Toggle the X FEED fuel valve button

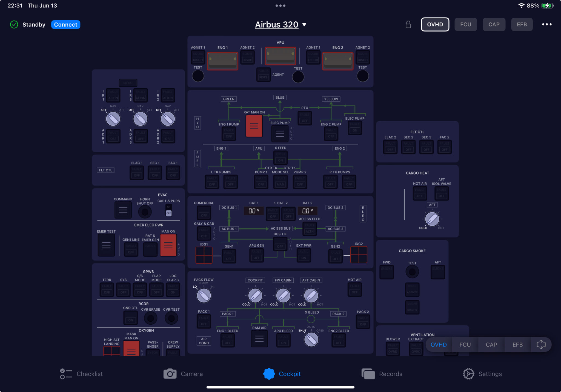pyautogui.click(x=280, y=157)
